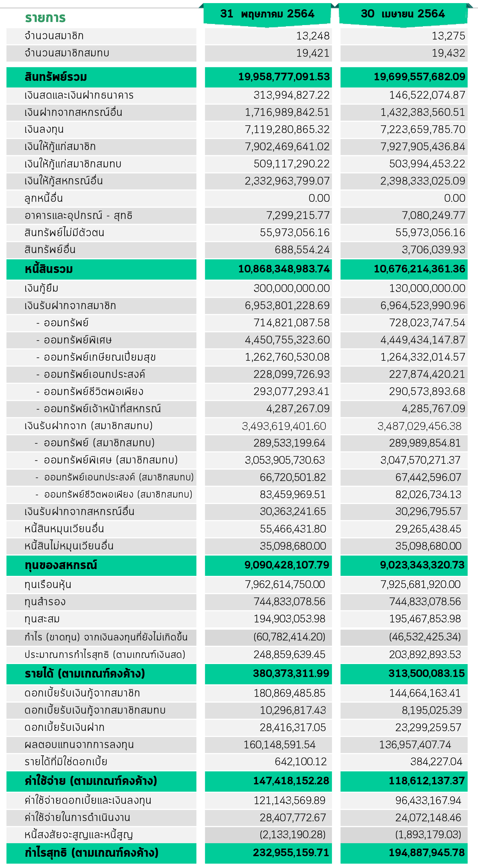Click ออมทรัพย์เกษียณเปี่ยมสุข sub-item label
This screenshot has height=868, width=478.
pos(100,357)
